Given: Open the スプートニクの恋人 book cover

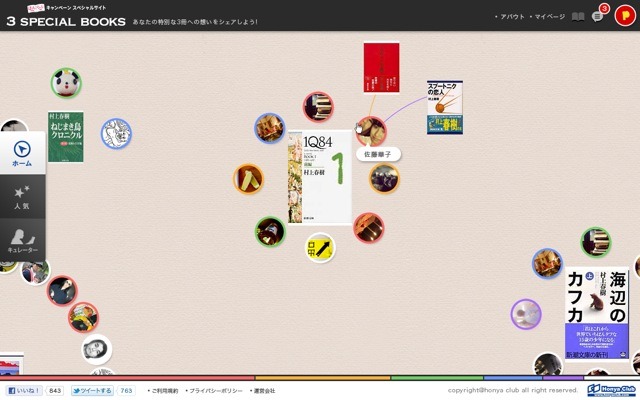Looking at the screenshot, I should click(x=445, y=107).
